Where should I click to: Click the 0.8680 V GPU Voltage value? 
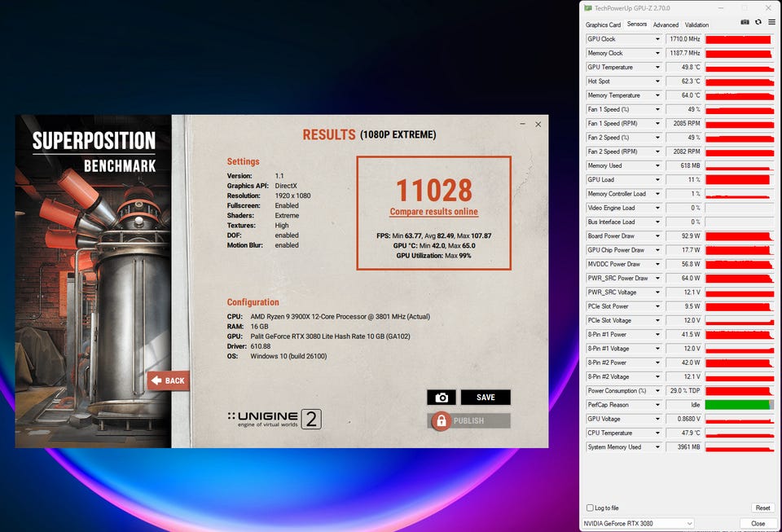tap(683, 419)
